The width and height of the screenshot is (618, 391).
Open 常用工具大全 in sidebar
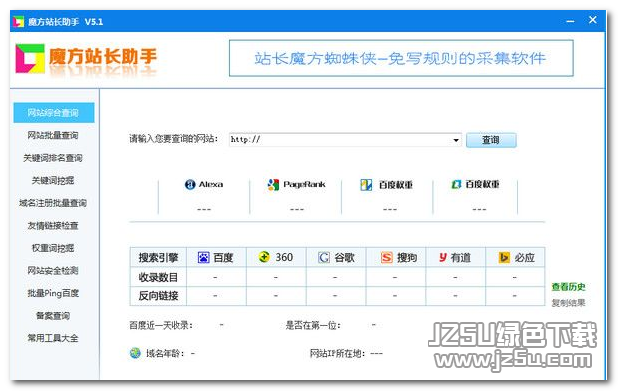point(53,338)
